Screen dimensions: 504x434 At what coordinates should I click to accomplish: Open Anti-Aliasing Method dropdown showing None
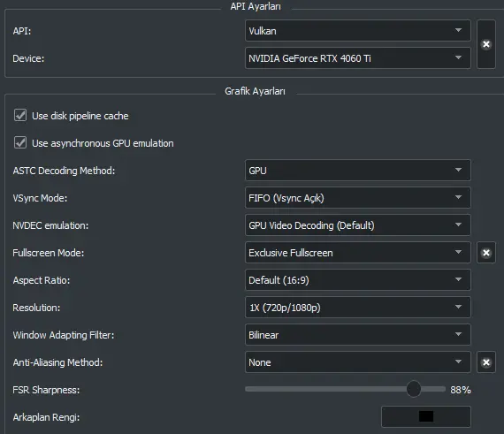[358, 362]
